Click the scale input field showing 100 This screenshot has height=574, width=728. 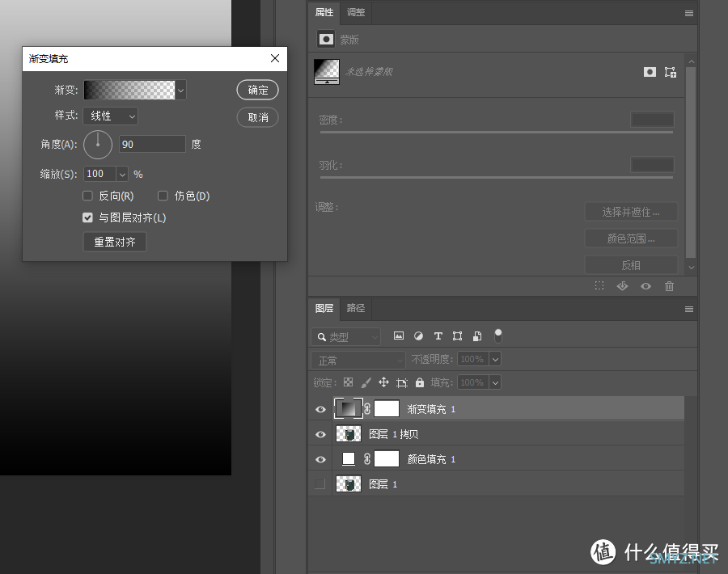pos(99,174)
